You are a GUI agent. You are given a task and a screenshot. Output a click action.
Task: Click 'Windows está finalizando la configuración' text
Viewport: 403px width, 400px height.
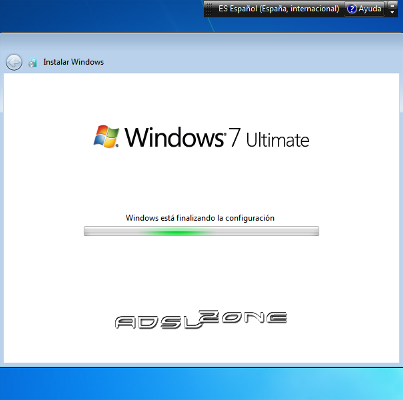pyautogui.click(x=200, y=218)
